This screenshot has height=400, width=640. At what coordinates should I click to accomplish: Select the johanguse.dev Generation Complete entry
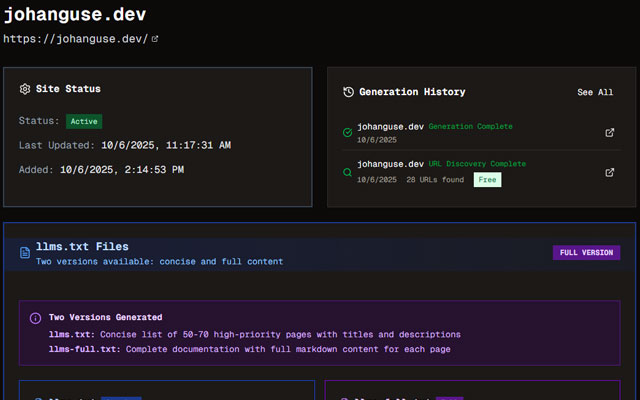[482, 133]
